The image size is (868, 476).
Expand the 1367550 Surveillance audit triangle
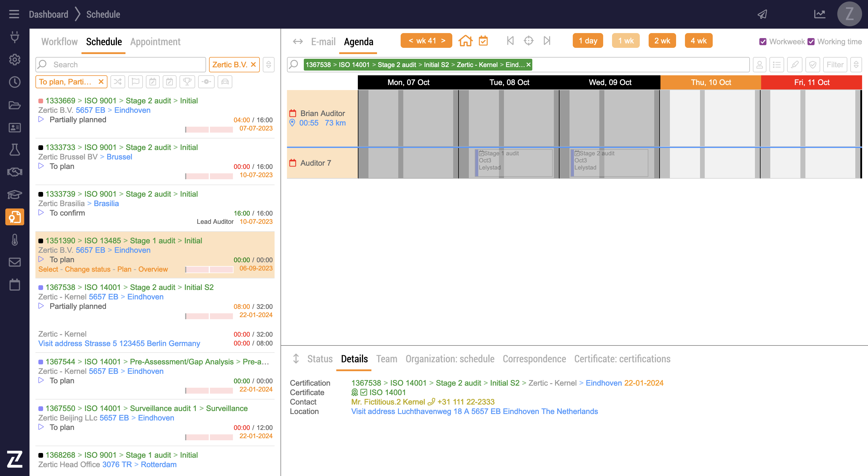[41, 427]
